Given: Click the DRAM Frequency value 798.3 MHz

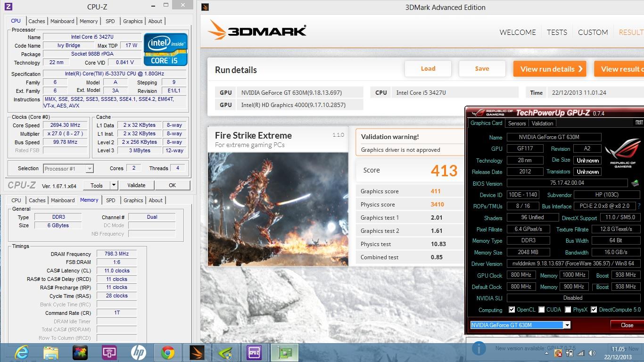Looking at the screenshot, I should click(116, 254).
